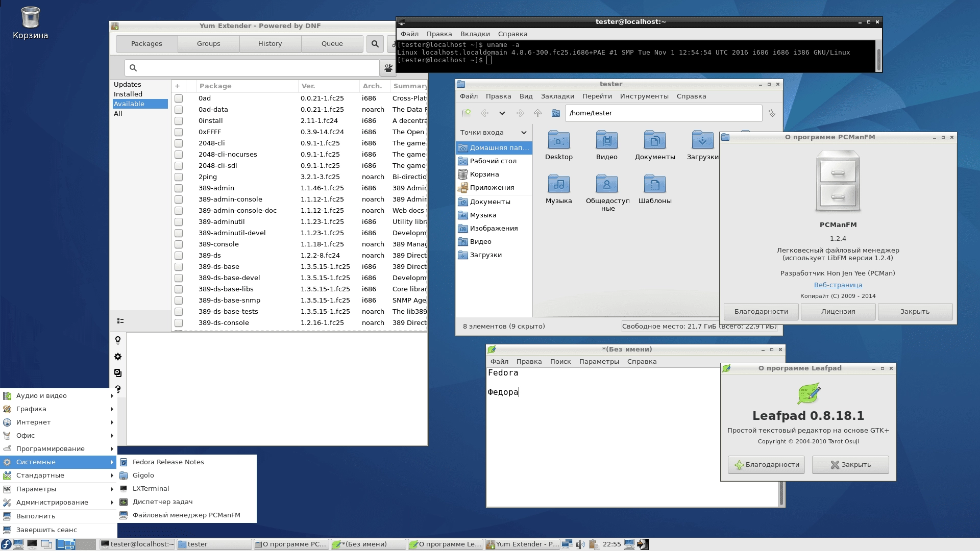Screen dimensions: 980x551
Task: Expand the Администрирование submenu
Action: pos(59,503)
